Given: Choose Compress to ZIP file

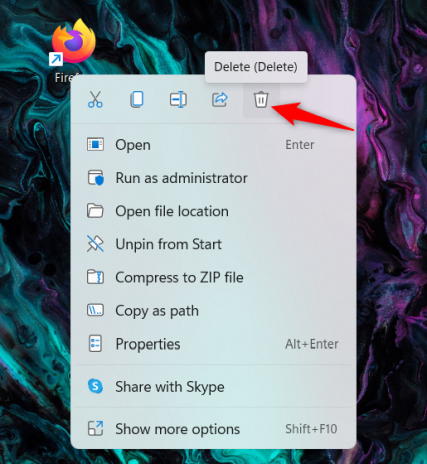Looking at the screenshot, I should (213, 277).
